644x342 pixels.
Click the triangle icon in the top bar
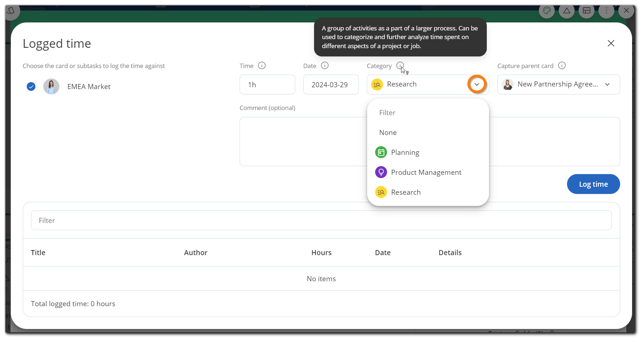[x=567, y=11]
